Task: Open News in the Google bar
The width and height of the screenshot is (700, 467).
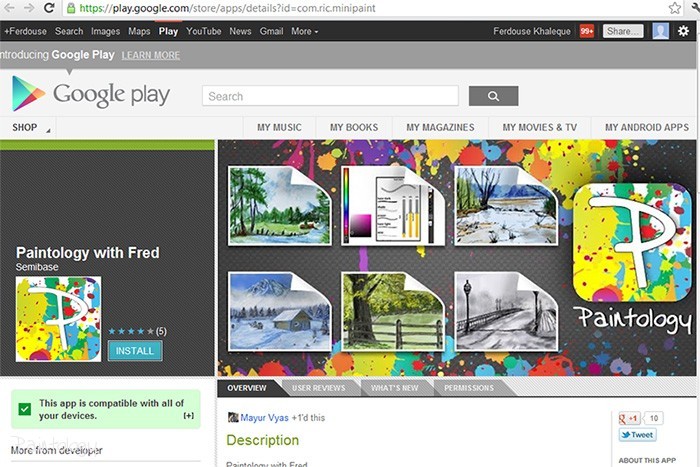Action: pyautogui.click(x=240, y=31)
